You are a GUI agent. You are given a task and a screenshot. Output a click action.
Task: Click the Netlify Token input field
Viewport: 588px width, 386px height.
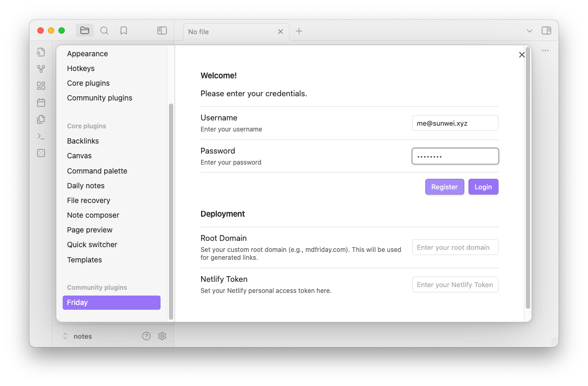coord(455,285)
